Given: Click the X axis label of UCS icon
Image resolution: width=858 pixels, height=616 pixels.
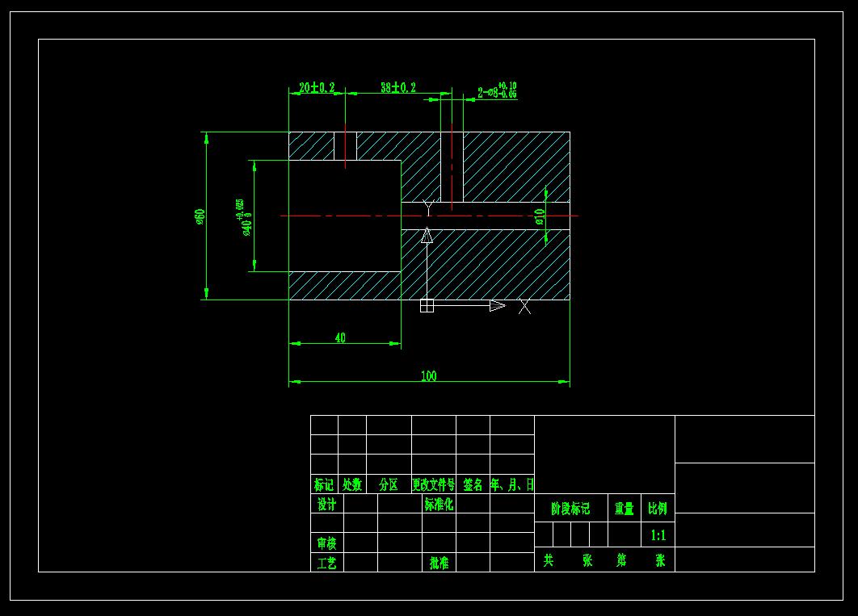Looking at the screenshot, I should pyautogui.click(x=525, y=307).
